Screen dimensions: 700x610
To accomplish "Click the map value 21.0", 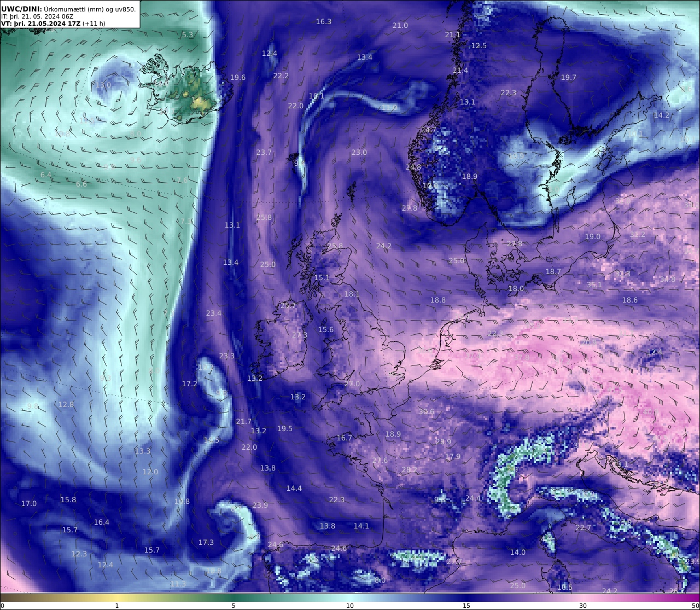I will [400, 26].
